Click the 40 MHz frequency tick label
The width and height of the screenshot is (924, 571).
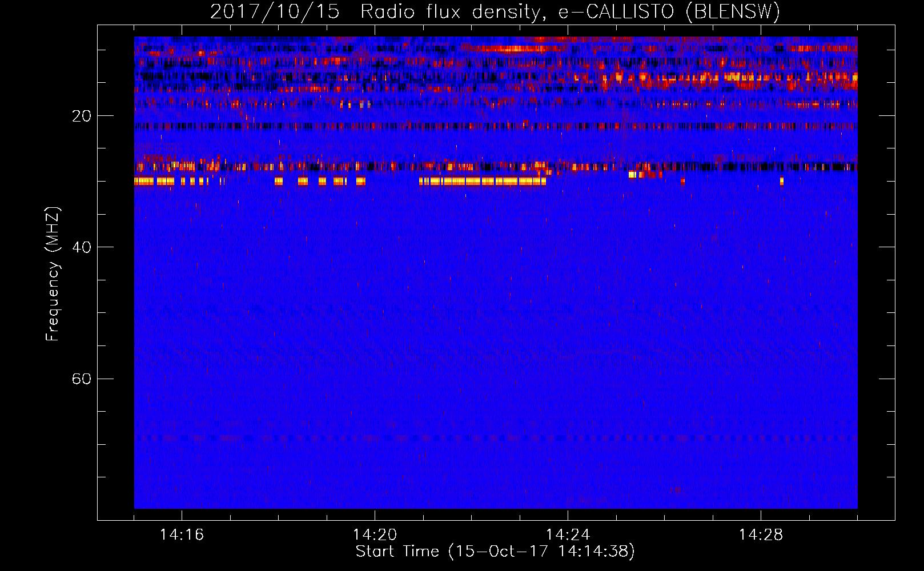[x=81, y=247]
